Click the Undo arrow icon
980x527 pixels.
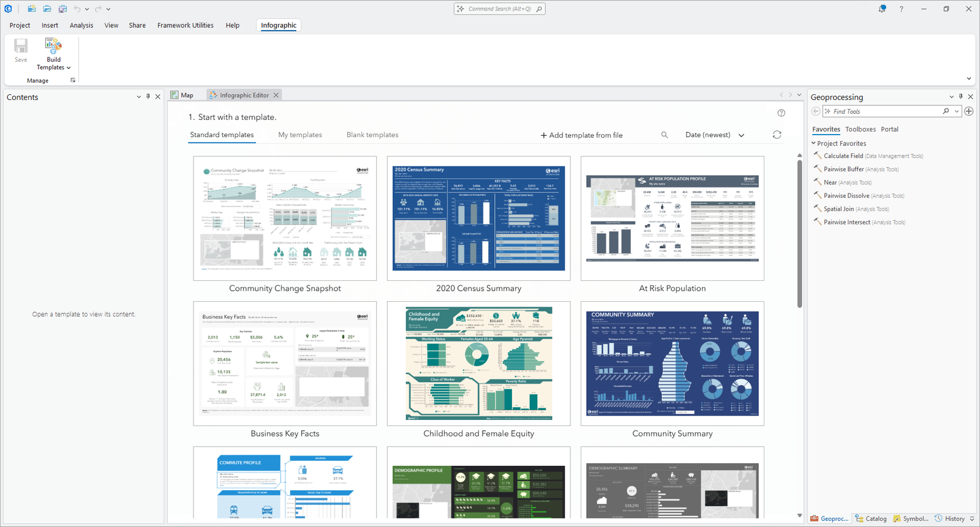pyautogui.click(x=77, y=9)
